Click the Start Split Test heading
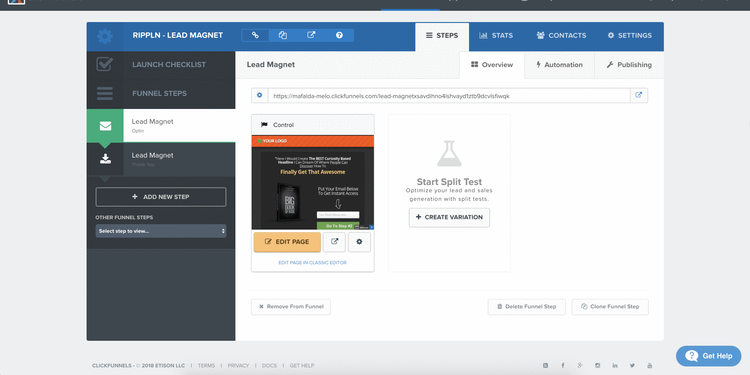The width and height of the screenshot is (750, 375). coord(449,182)
